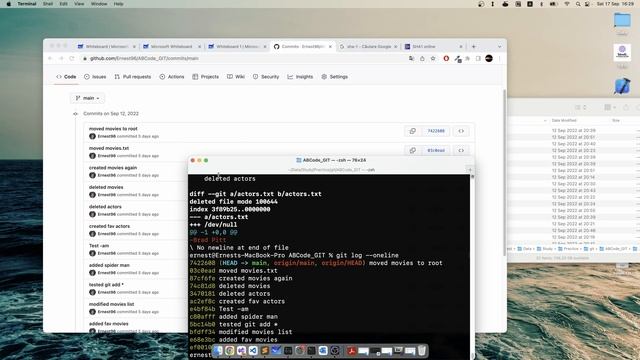Open the Pull requests tab
Viewport: 640px width, 360px height.
133,77
